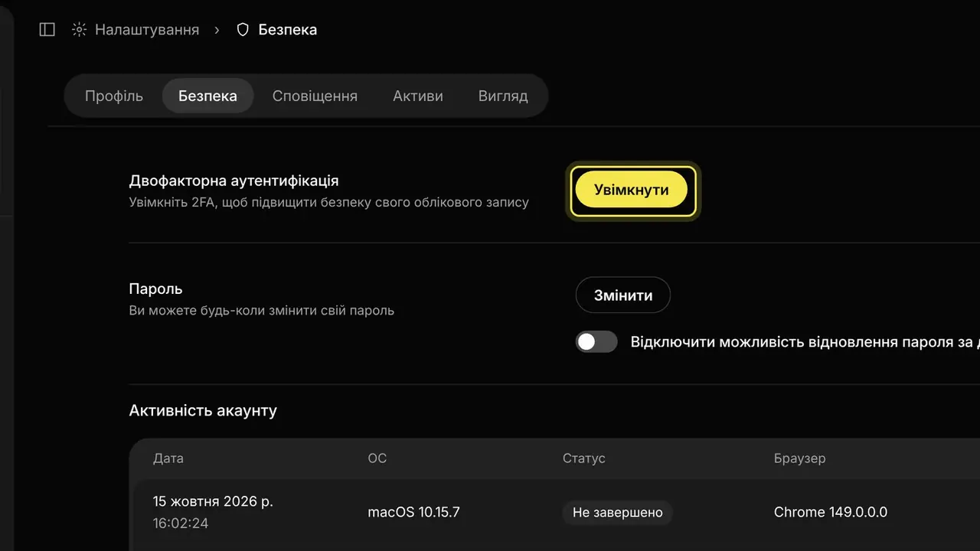Open Налаштування breadcrumb link
The width and height of the screenshot is (980, 551).
[147, 30]
